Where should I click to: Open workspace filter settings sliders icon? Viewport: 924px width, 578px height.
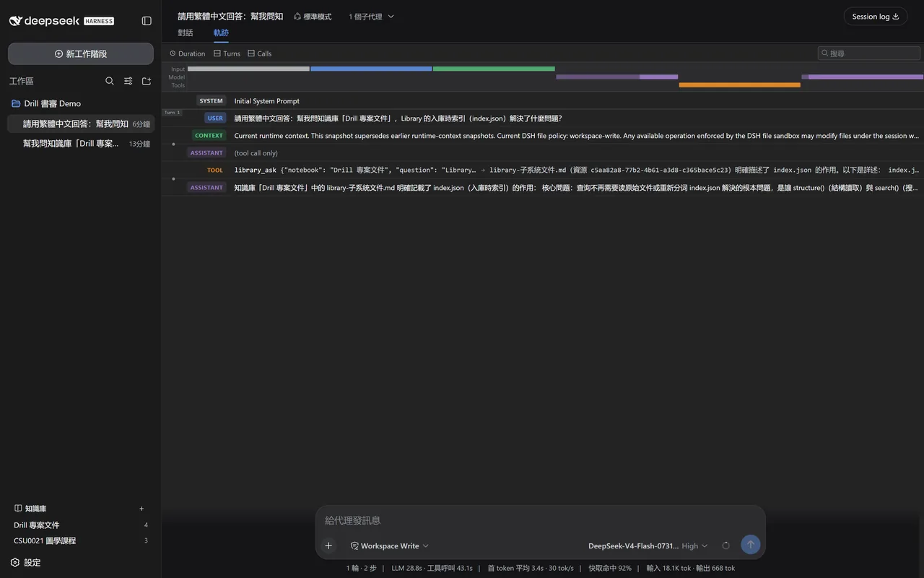128,81
